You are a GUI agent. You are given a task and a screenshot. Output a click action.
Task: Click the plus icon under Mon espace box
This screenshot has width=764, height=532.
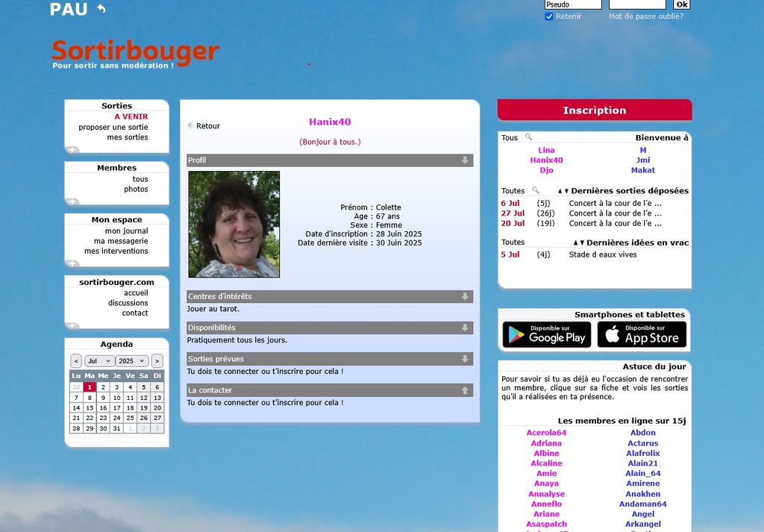(72, 263)
